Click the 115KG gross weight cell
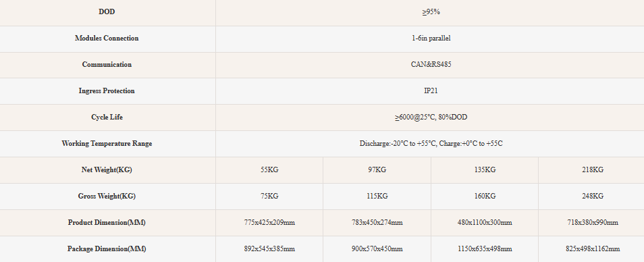Image resolution: width=644 pixels, height=262 pixels. (x=377, y=196)
